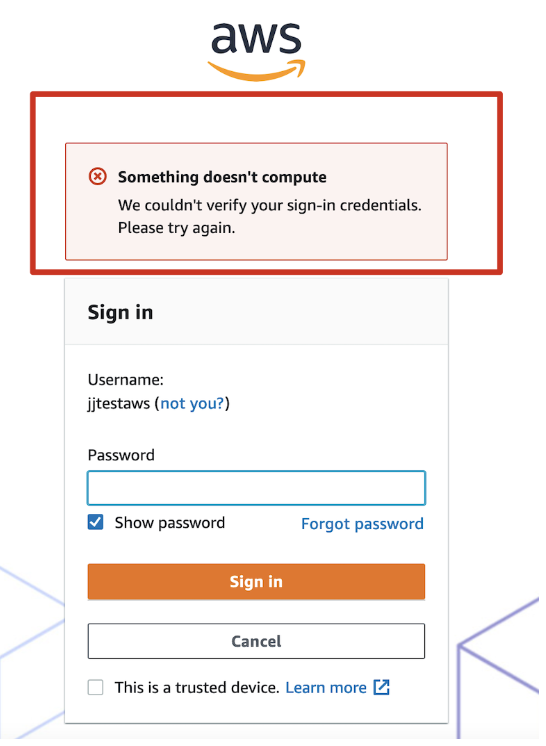Click the Cancel button
546x746 pixels.
(256, 641)
